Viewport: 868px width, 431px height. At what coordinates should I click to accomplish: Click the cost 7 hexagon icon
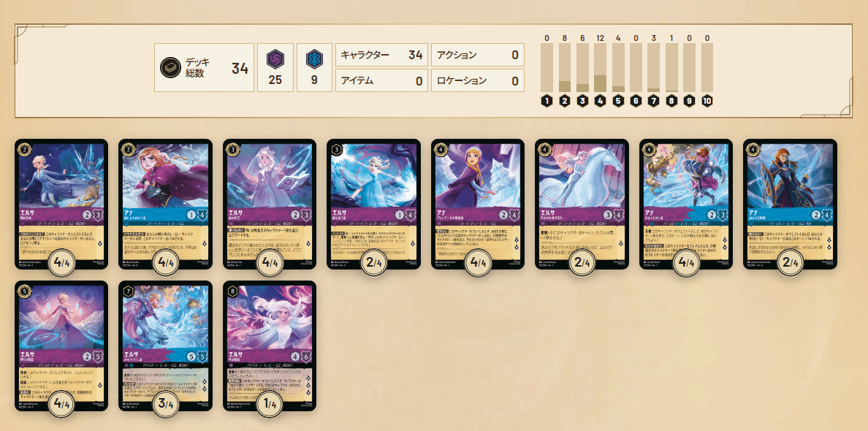pos(654,102)
